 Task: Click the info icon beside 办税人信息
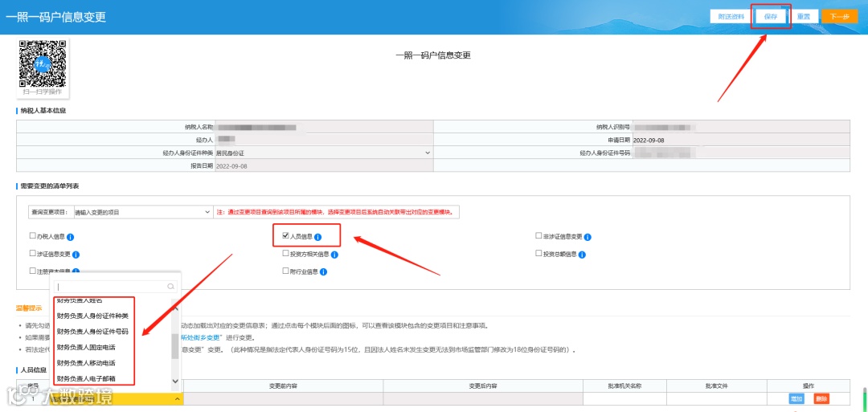[70, 237]
